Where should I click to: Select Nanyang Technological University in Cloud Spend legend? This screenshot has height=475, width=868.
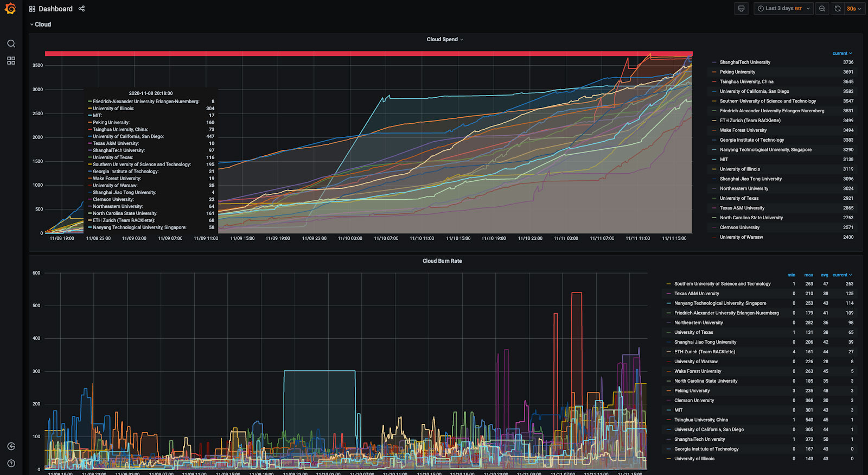coord(765,150)
